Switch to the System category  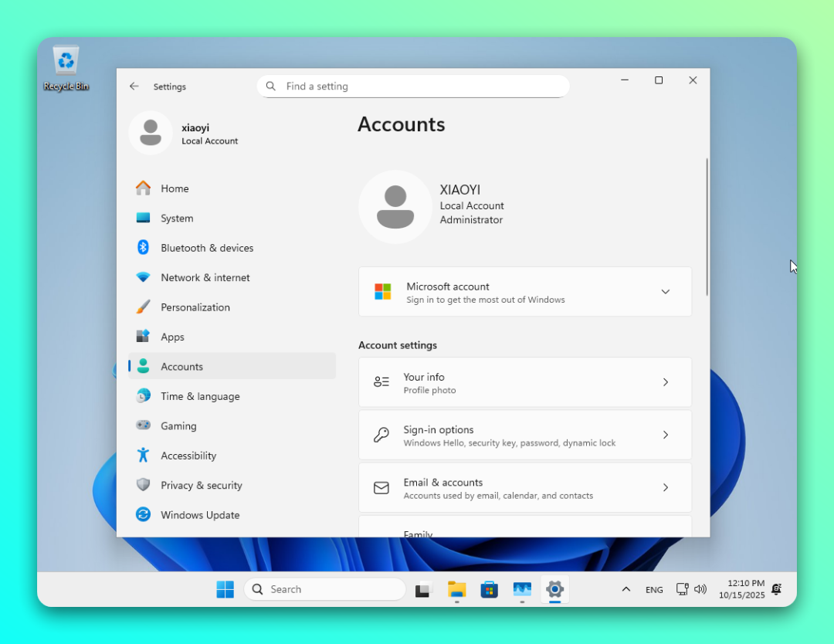click(x=176, y=219)
